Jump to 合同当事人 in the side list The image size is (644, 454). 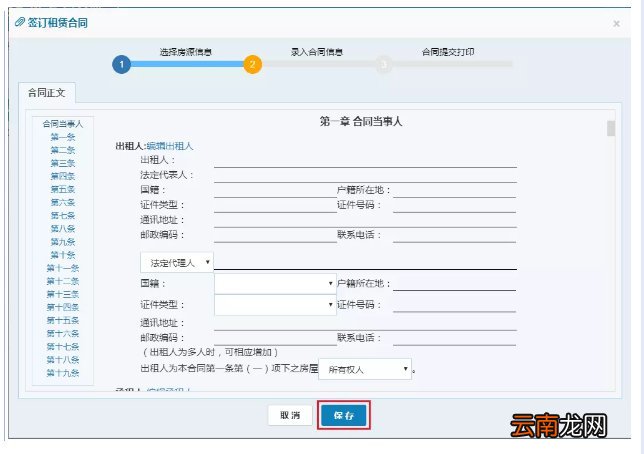pos(63,124)
